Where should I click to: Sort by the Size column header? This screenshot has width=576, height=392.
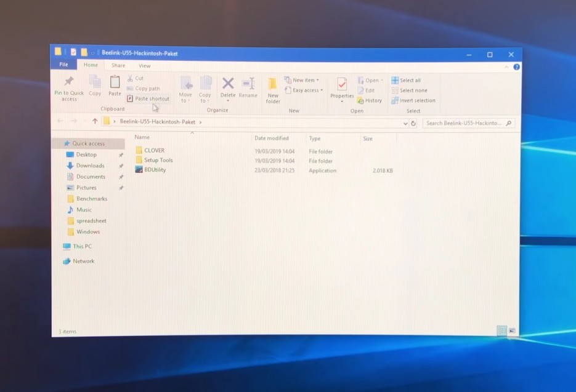point(368,138)
